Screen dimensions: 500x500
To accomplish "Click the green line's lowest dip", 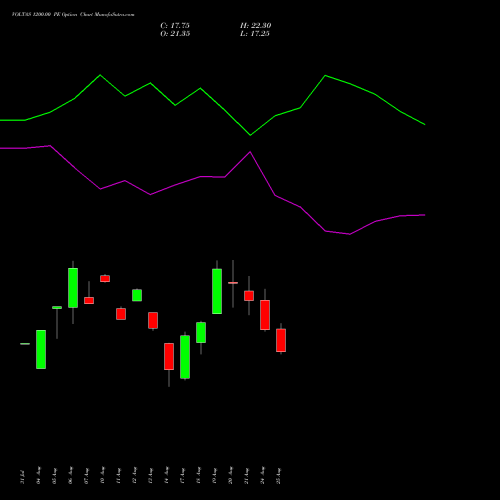I will pos(250,135).
